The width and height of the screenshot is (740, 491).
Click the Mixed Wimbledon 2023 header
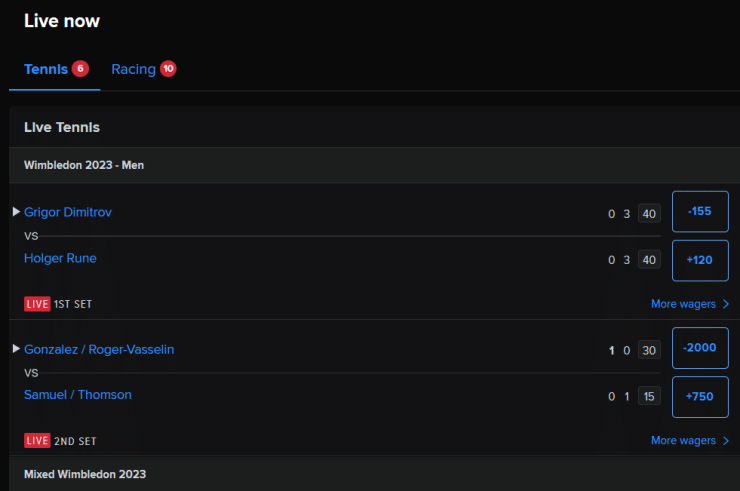point(85,474)
